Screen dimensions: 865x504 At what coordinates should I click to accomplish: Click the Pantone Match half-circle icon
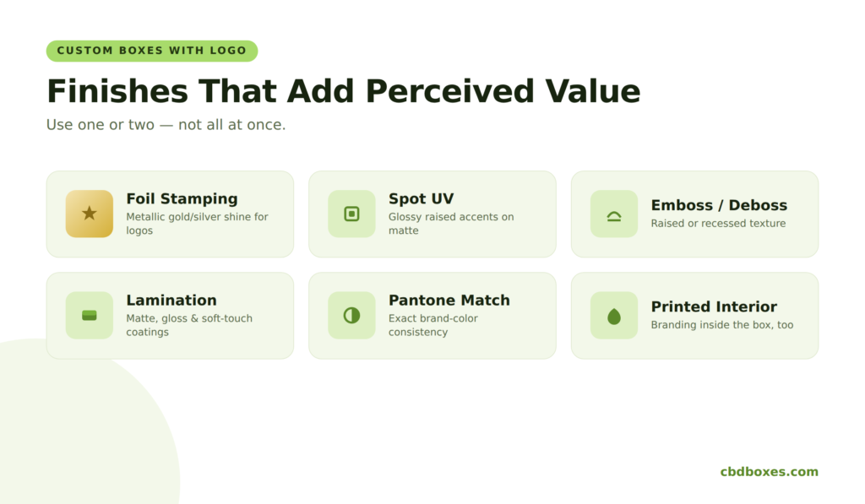(351, 316)
